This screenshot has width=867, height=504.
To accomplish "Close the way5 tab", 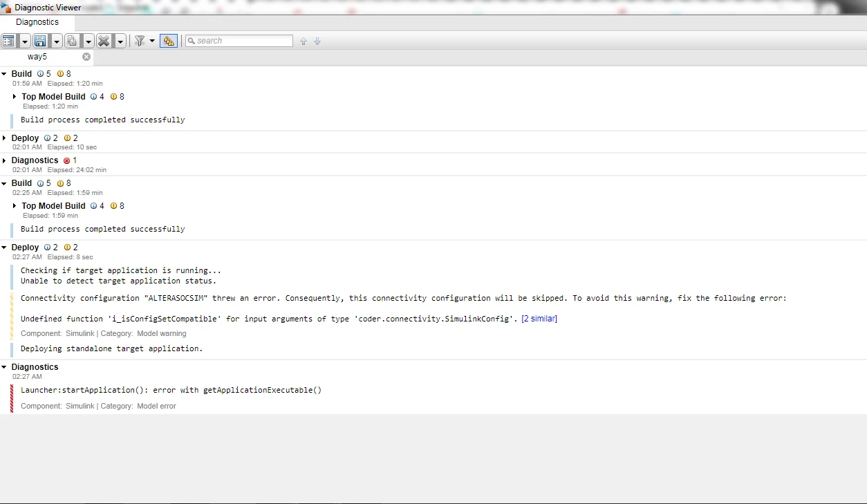I will pos(86,57).
